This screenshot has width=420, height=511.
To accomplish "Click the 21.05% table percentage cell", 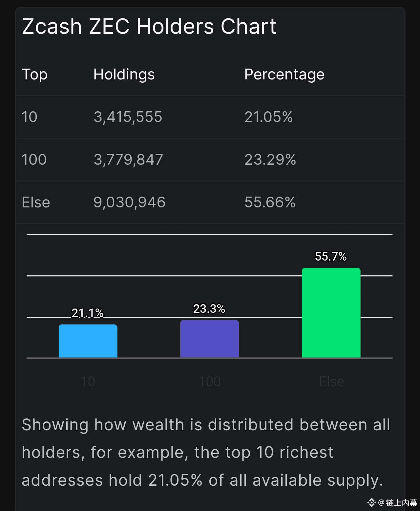I will click(x=269, y=117).
